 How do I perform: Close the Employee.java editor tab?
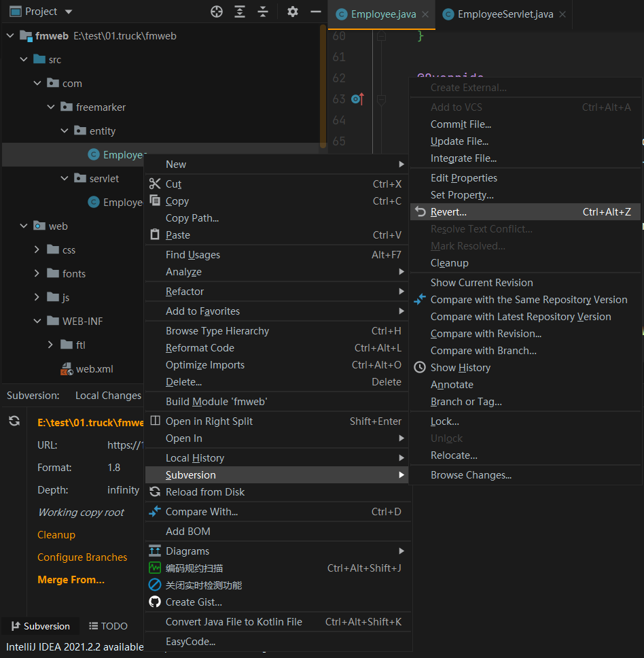425,14
